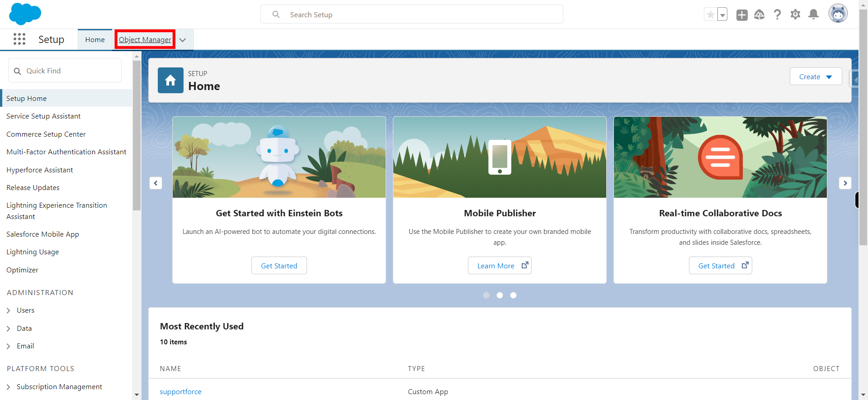Open the App Launcher grid icon
This screenshot has width=868, height=400.
[19, 39]
